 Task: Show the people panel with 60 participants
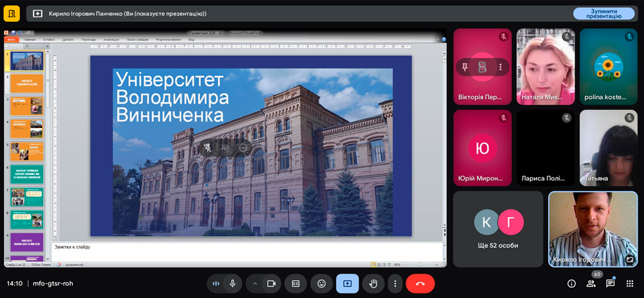pyautogui.click(x=591, y=283)
